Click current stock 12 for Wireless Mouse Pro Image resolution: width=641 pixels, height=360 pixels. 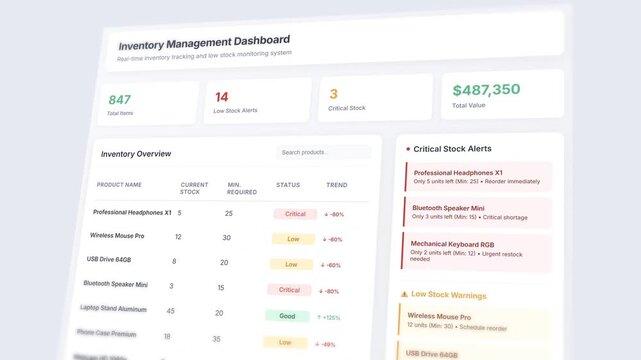coord(178,237)
